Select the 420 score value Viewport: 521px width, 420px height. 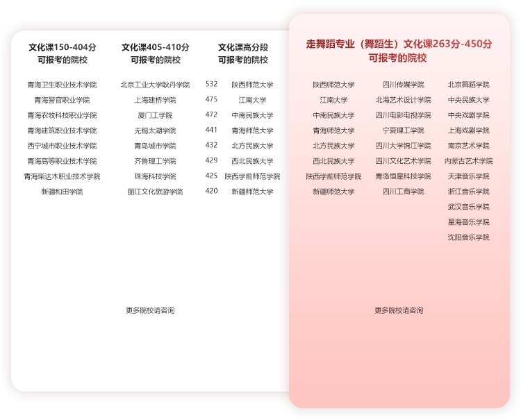tap(211, 191)
